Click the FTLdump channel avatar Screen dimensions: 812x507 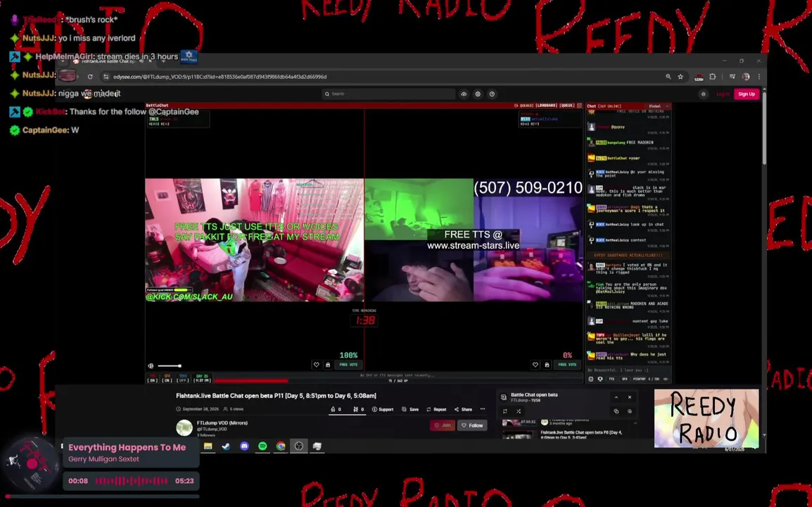pyautogui.click(x=184, y=427)
